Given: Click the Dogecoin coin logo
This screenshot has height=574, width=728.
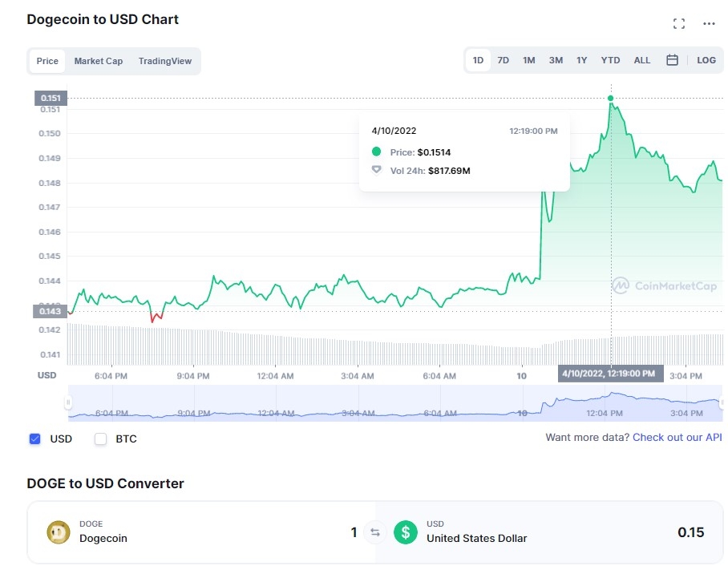Looking at the screenshot, I should click(59, 532).
